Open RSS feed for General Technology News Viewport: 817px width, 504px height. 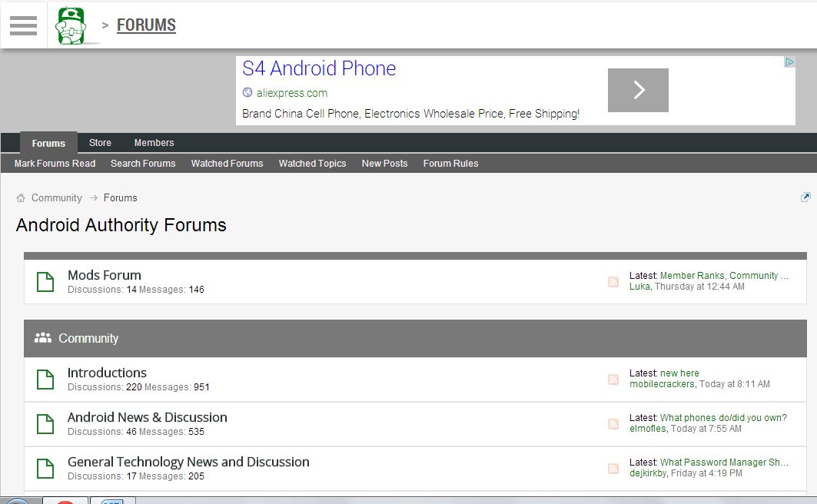click(613, 469)
